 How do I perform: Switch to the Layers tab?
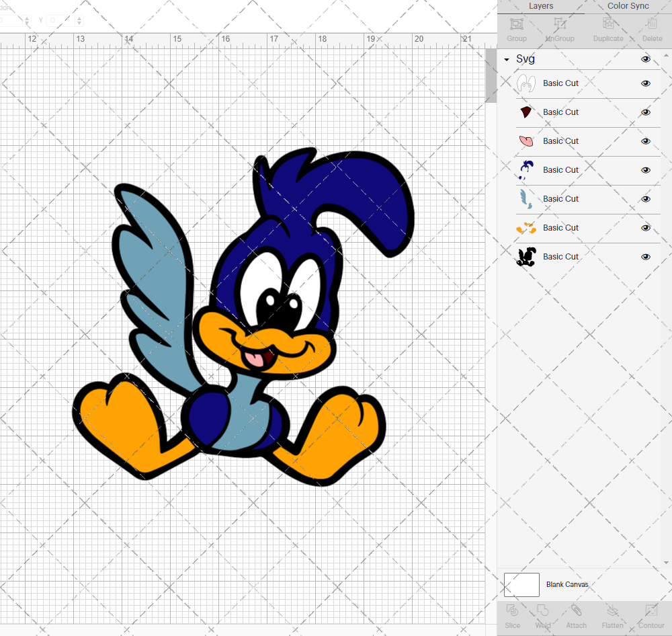click(x=541, y=6)
